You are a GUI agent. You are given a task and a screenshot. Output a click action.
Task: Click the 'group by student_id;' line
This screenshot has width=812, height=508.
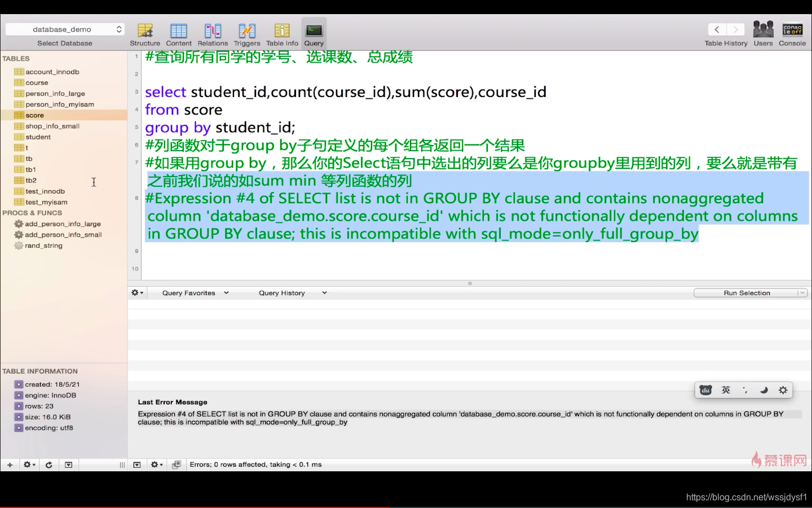pyautogui.click(x=220, y=128)
